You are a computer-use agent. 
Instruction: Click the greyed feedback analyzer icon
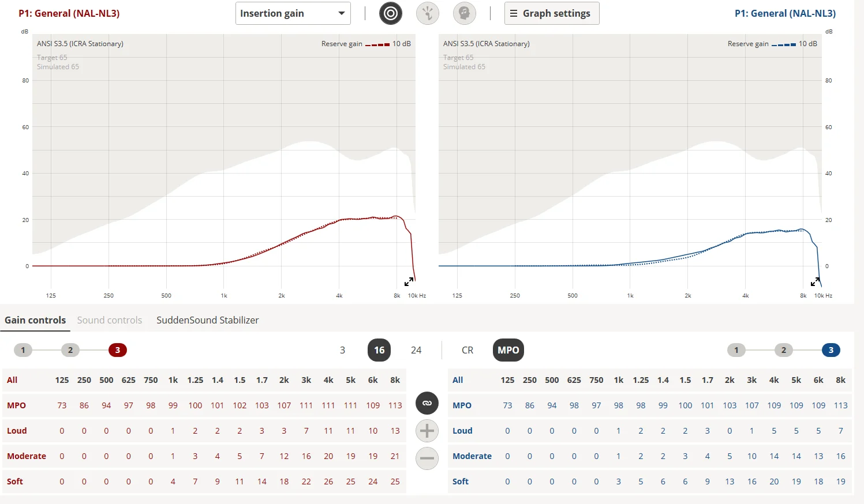click(428, 13)
